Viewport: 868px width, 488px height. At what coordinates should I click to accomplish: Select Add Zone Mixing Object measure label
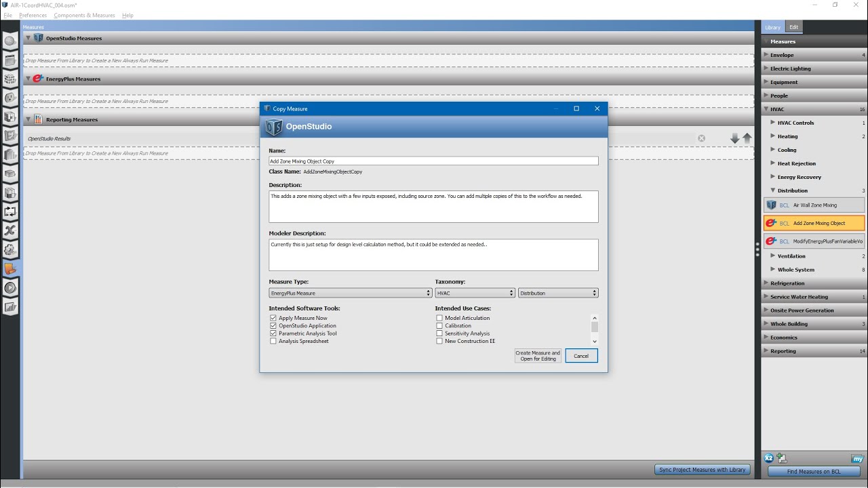pos(819,223)
